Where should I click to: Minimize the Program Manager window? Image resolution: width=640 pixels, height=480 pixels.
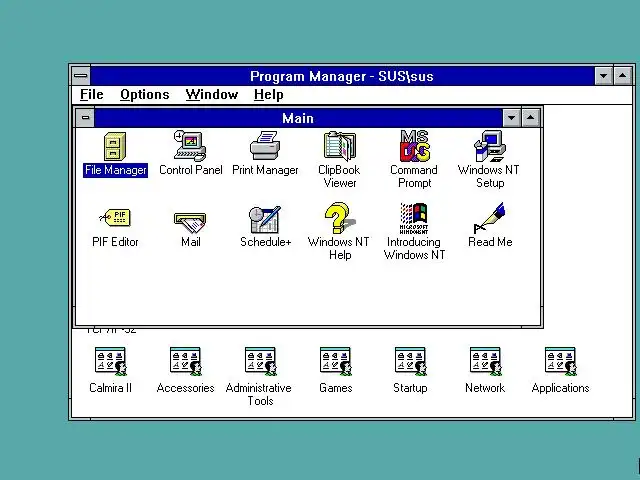(603, 76)
